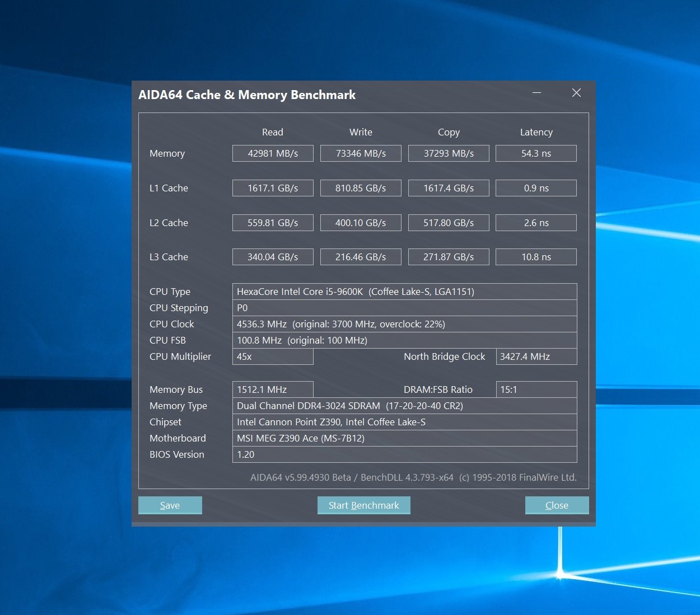Click the AIDA64 Cache & Memory Benchmark title
Viewport: 700px width, 615px height.
(247, 95)
